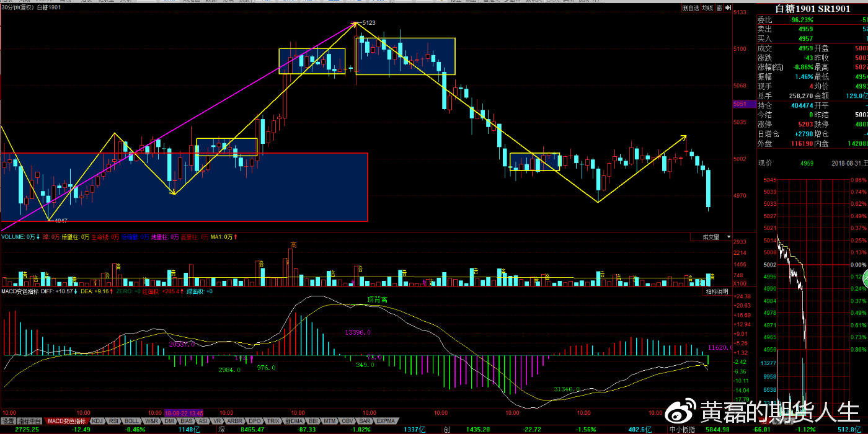
Task: Click the 窗 window button
Action: click(719, 8)
